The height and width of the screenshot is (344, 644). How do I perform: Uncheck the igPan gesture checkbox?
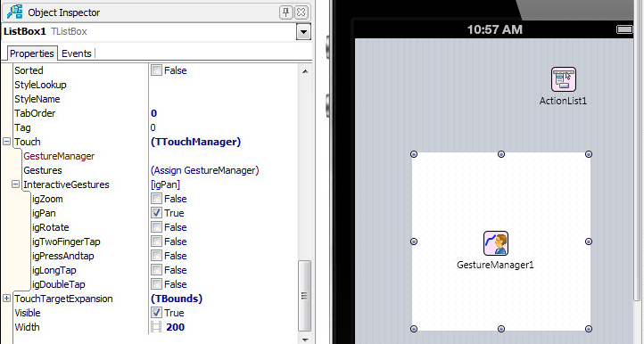point(156,213)
